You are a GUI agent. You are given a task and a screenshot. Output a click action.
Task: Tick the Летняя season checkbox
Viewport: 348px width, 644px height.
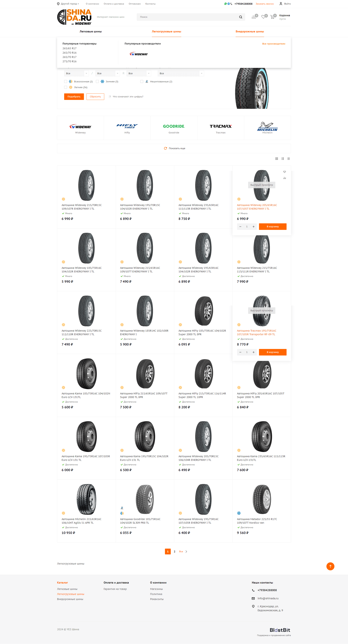66,87
